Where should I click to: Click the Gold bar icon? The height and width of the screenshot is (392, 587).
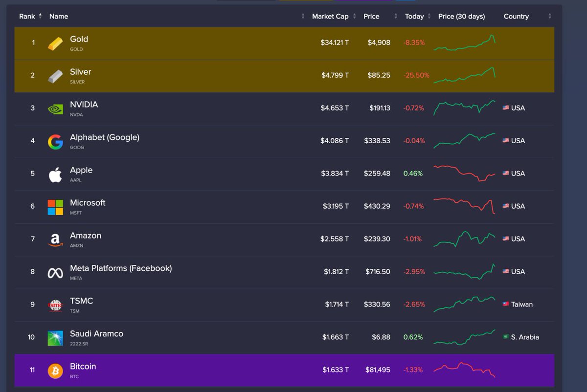[55, 44]
